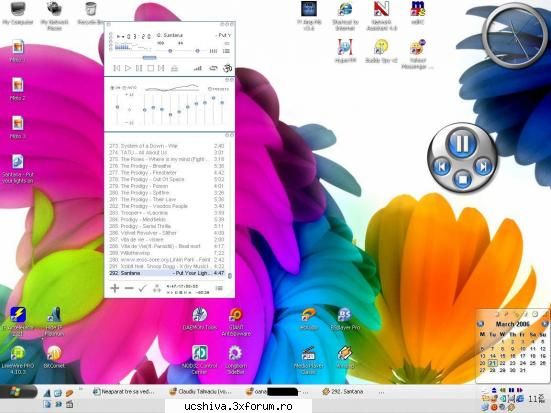Open Shortcut to Internet Explorer icon

tap(345, 15)
